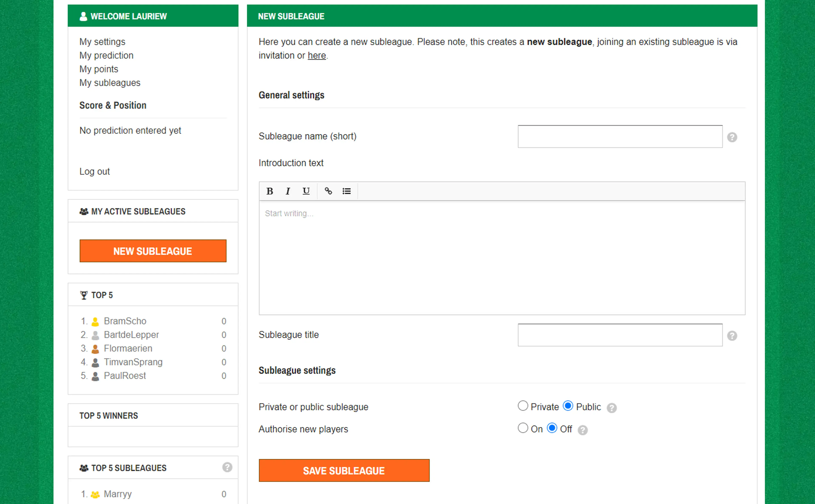815x504 pixels.
Task: Toggle underline formatting in the editor
Action: pos(306,191)
